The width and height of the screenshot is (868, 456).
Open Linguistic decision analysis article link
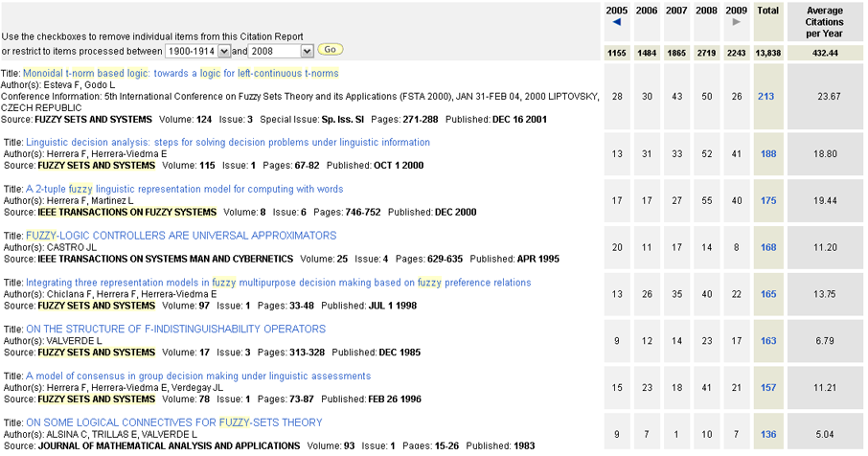227,142
